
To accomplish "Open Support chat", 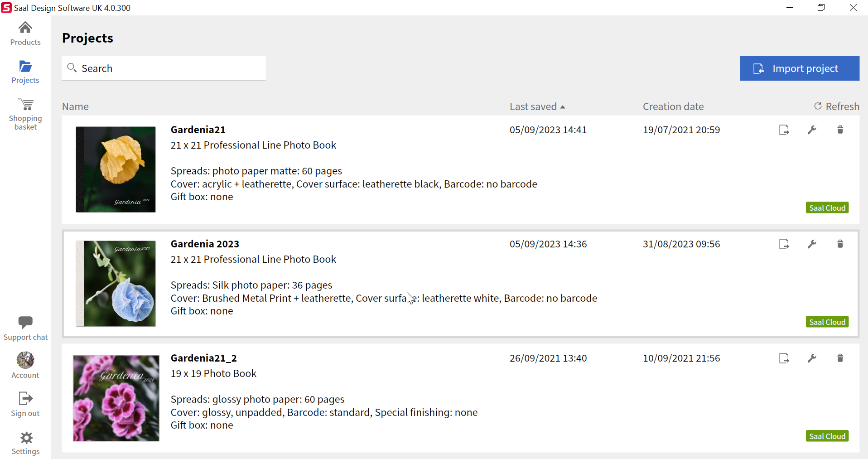I will point(25,328).
